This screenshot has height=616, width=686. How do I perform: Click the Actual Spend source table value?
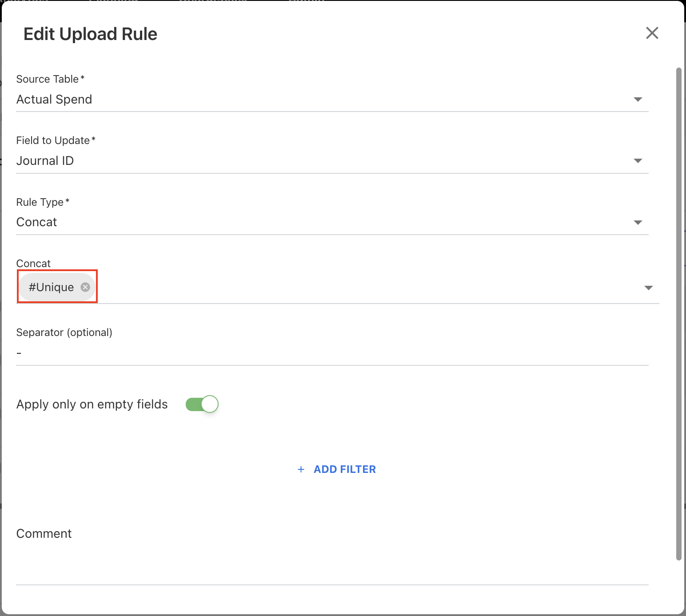[x=54, y=99]
